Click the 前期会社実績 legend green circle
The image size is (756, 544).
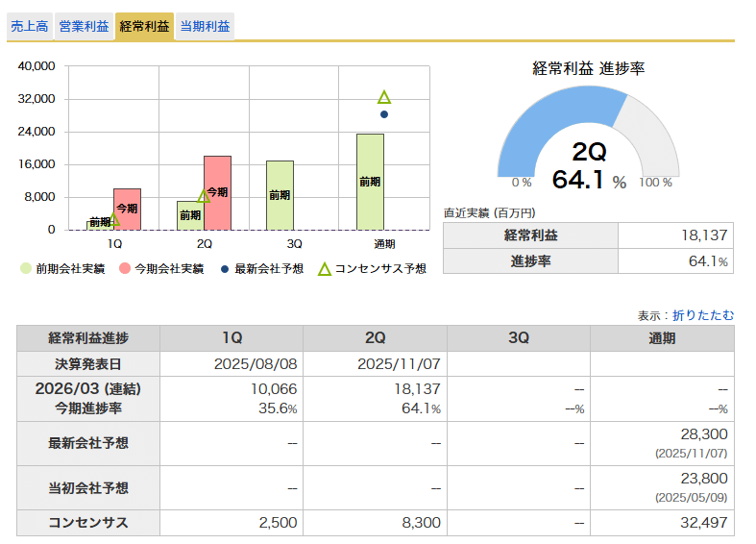coord(26,268)
